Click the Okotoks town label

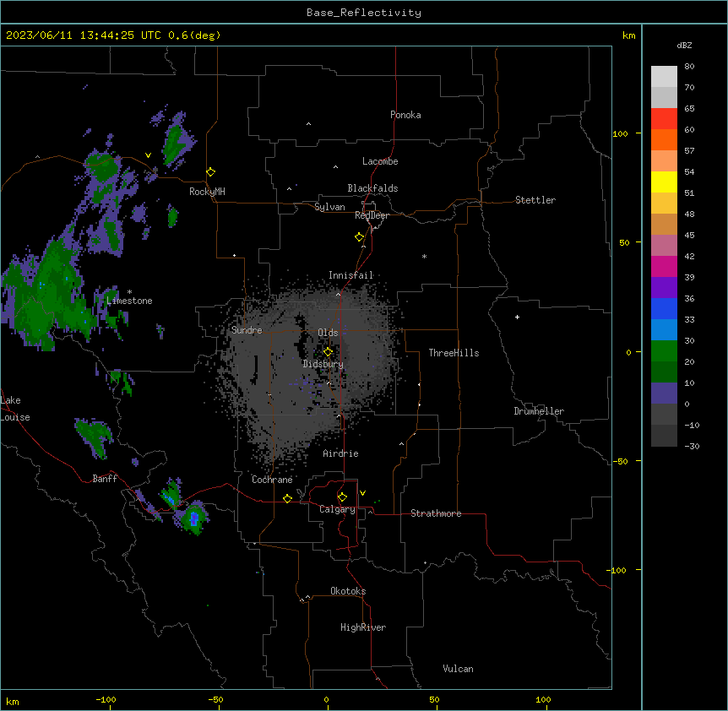(x=348, y=591)
